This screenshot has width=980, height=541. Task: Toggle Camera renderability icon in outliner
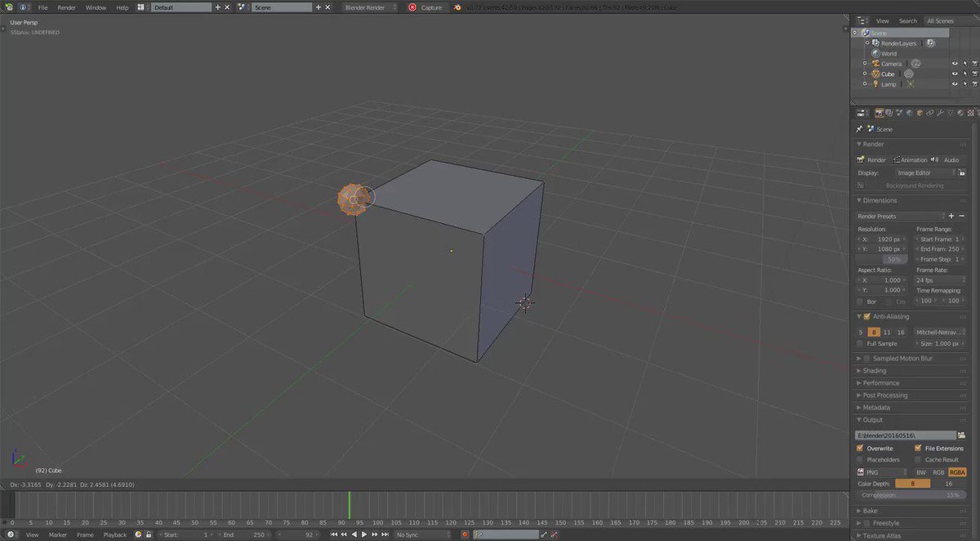click(975, 64)
